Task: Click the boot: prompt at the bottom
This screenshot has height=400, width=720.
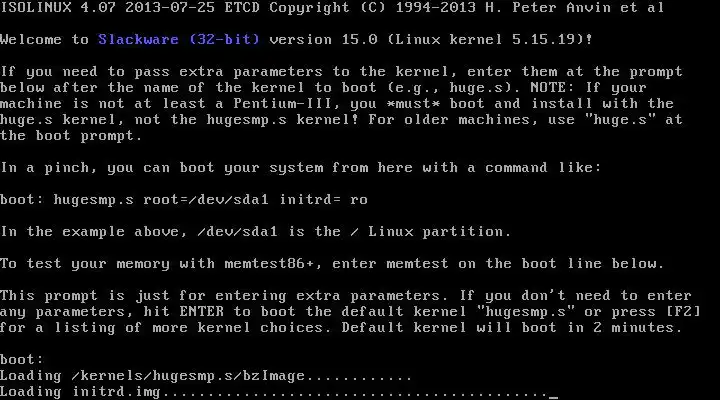Action: (22, 360)
